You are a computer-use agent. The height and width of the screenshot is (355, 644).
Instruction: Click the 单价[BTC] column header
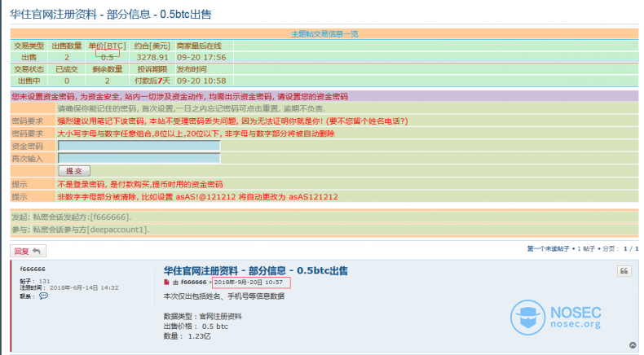tap(107, 46)
